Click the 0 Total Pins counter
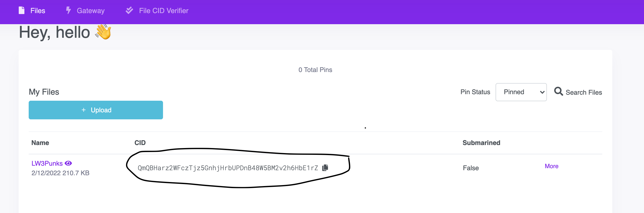 [x=315, y=70]
